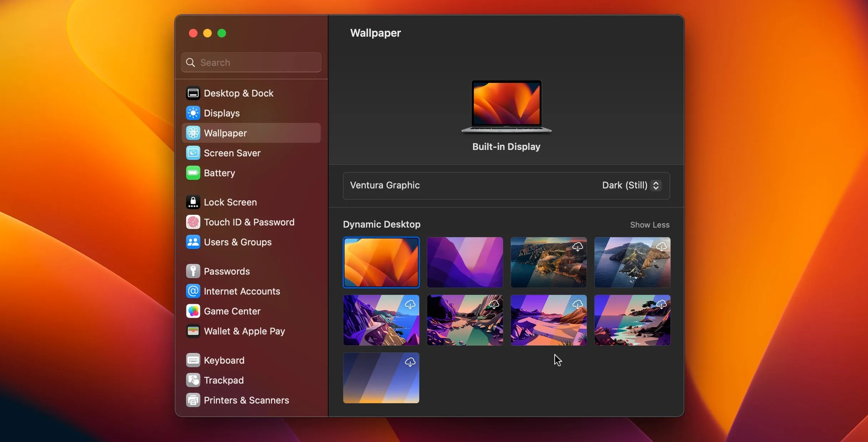Click the Keyboard icon in sidebar
The image size is (868, 442).
tap(193, 360)
